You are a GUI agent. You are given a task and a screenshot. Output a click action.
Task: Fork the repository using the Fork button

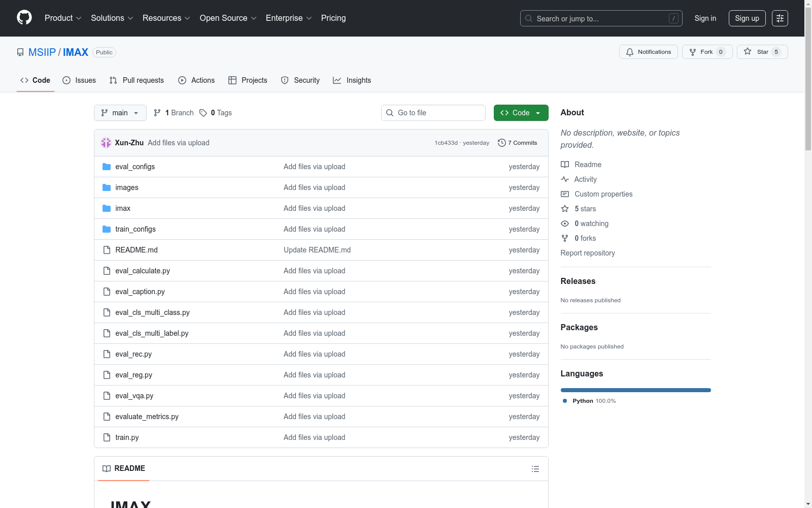coord(707,52)
